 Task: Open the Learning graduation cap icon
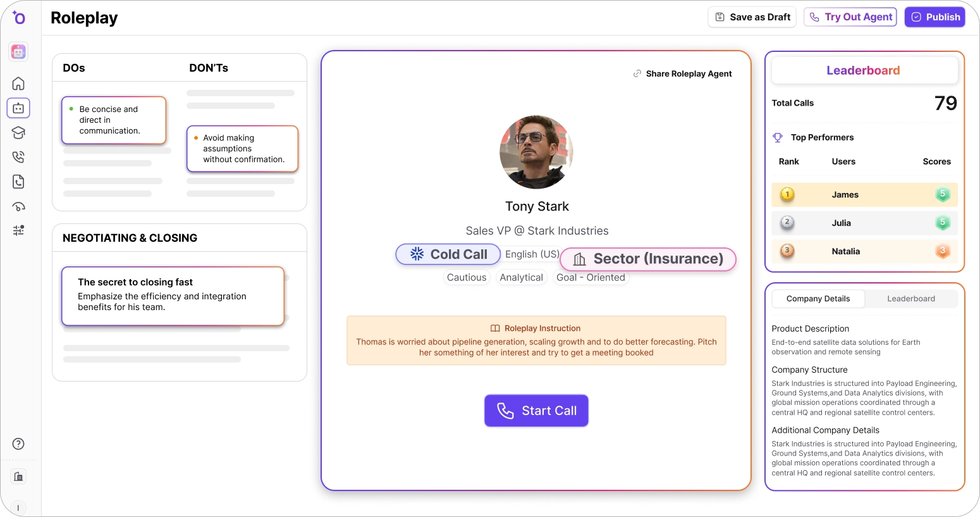pos(18,132)
